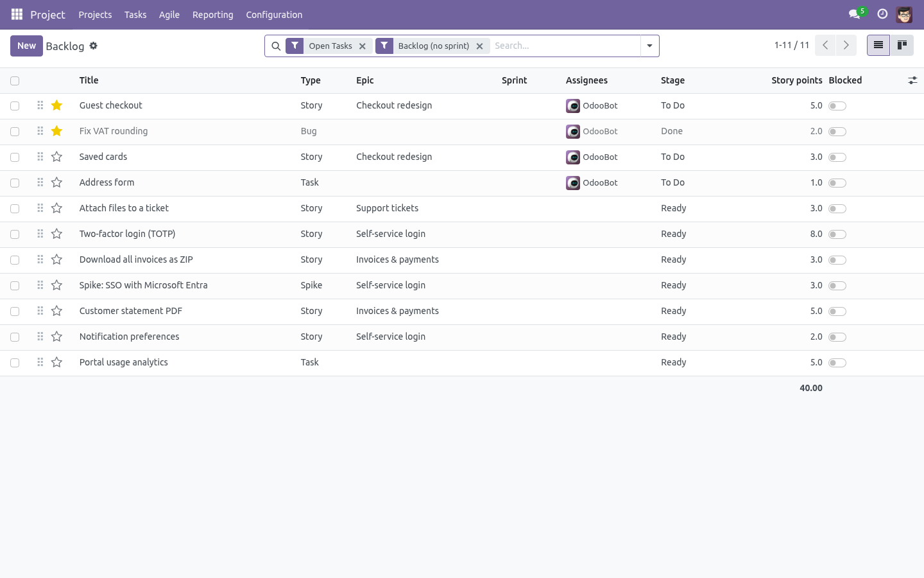Click the 1-11 / 11 pager counter
The width and height of the screenshot is (924, 578).
coord(792,45)
